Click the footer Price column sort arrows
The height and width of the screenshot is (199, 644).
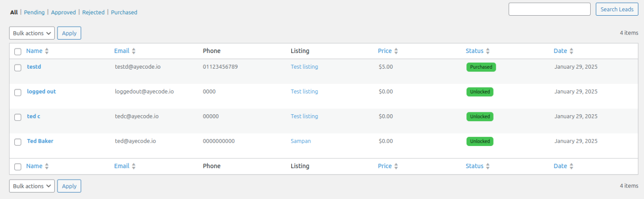(x=396, y=166)
